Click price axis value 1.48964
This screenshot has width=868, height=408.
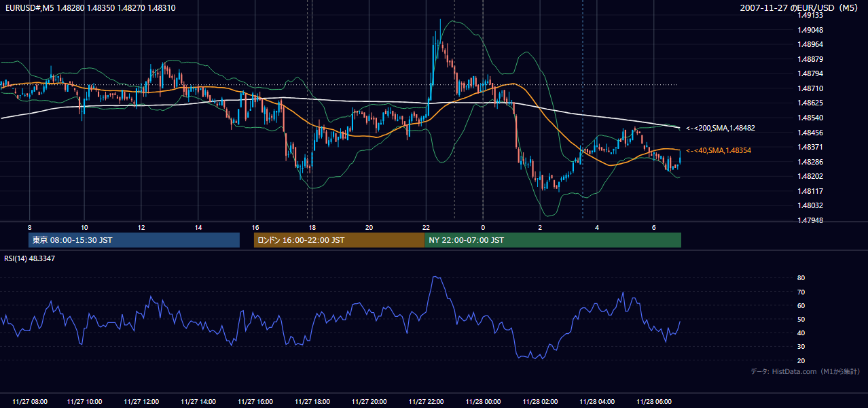tap(811, 44)
